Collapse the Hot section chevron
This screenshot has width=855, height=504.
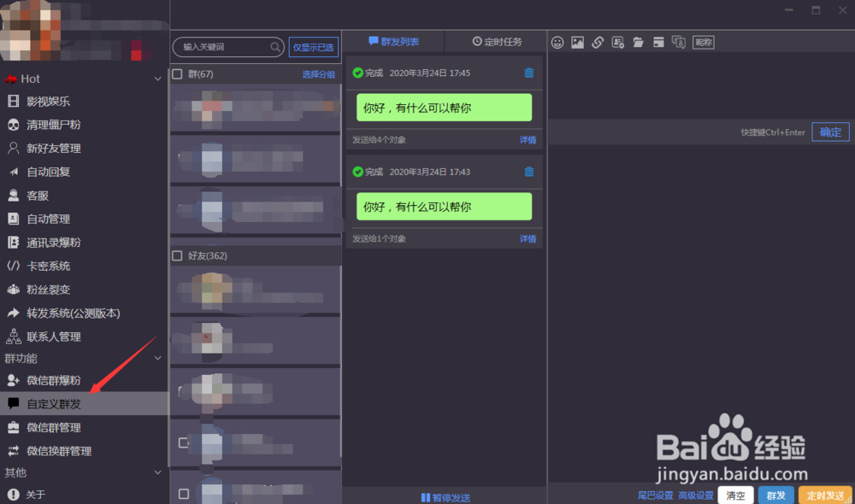pyautogui.click(x=157, y=79)
